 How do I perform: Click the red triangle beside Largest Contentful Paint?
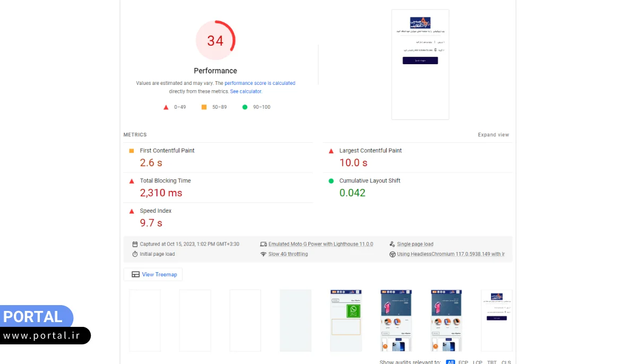tap(332, 151)
